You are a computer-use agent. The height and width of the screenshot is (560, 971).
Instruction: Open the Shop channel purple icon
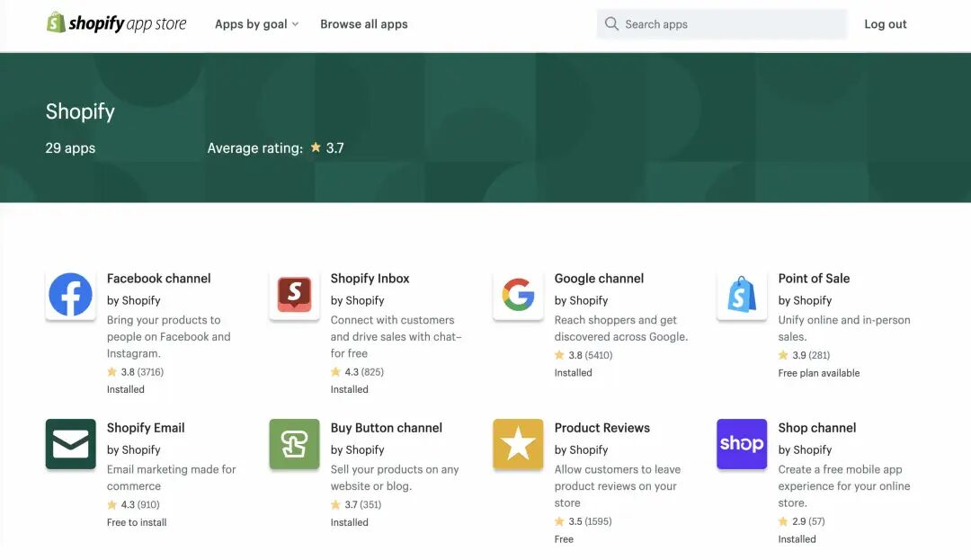(742, 444)
